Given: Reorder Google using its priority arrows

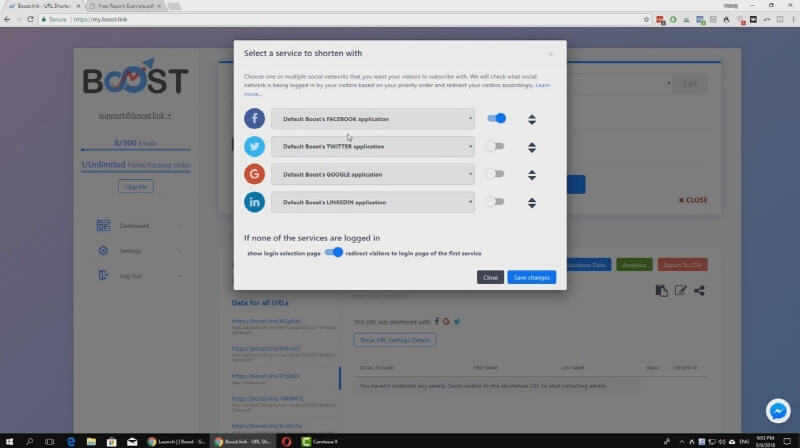Looking at the screenshot, I should tap(532, 175).
